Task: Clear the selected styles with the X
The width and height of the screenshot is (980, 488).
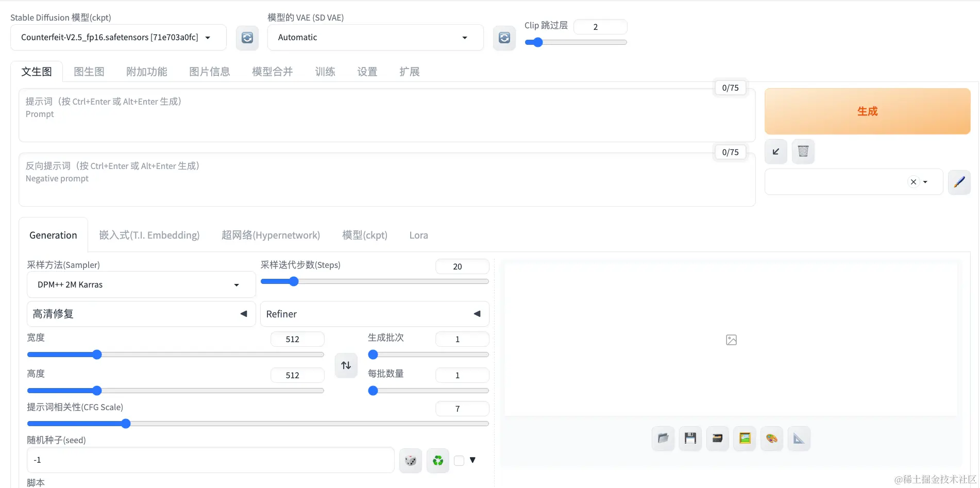Action: 914,182
